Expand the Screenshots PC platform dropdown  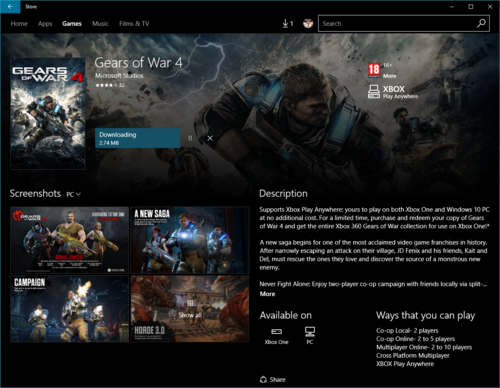74,194
